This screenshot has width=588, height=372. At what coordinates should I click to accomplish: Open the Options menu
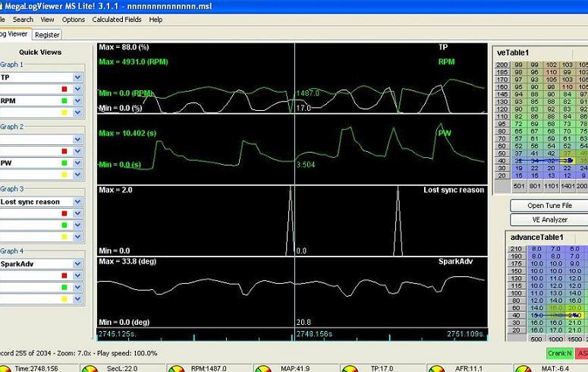pyautogui.click(x=74, y=20)
